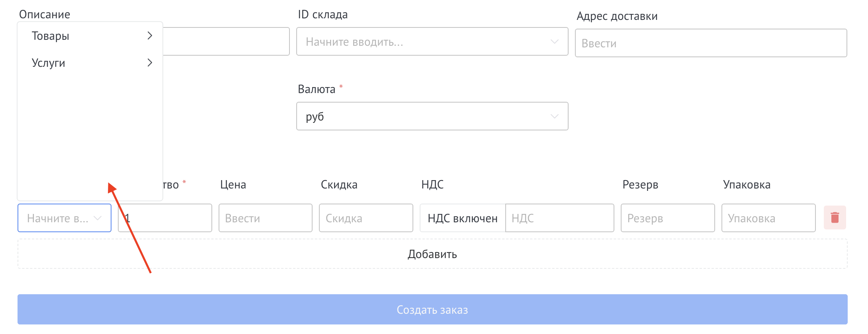Open the product name dropdown in the row

point(64,217)
